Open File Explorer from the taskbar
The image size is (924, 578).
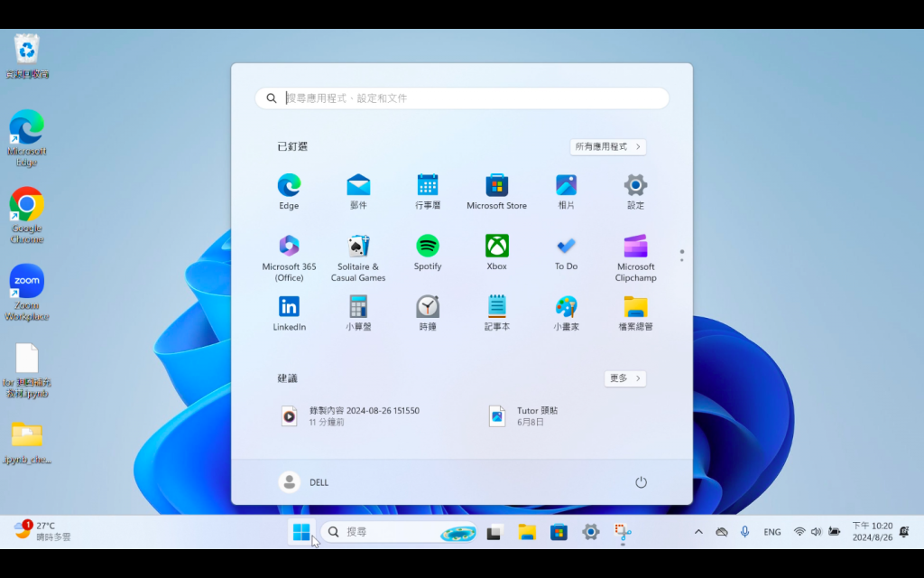(526, 532)
